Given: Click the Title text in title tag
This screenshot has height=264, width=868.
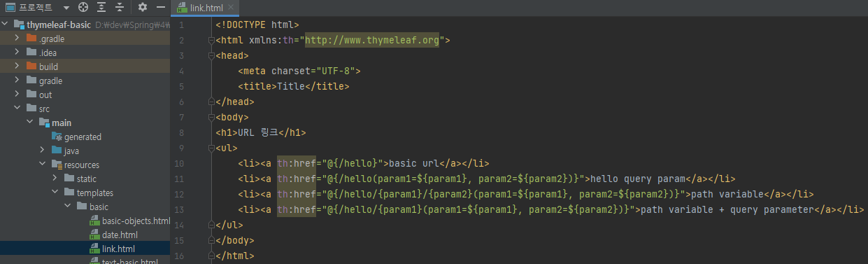Looking at the screenshot, I should [x=291, y=87].
